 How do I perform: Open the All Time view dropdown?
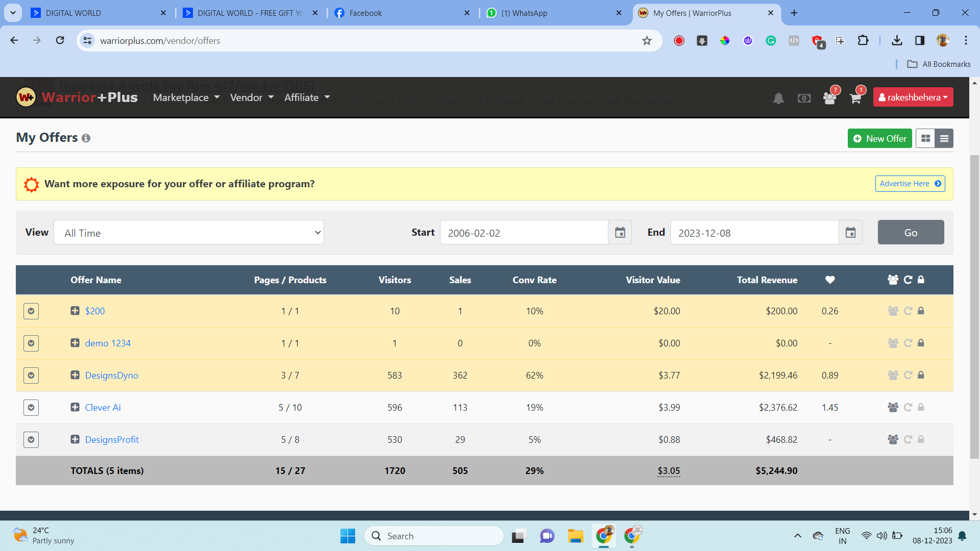(189, 233)
